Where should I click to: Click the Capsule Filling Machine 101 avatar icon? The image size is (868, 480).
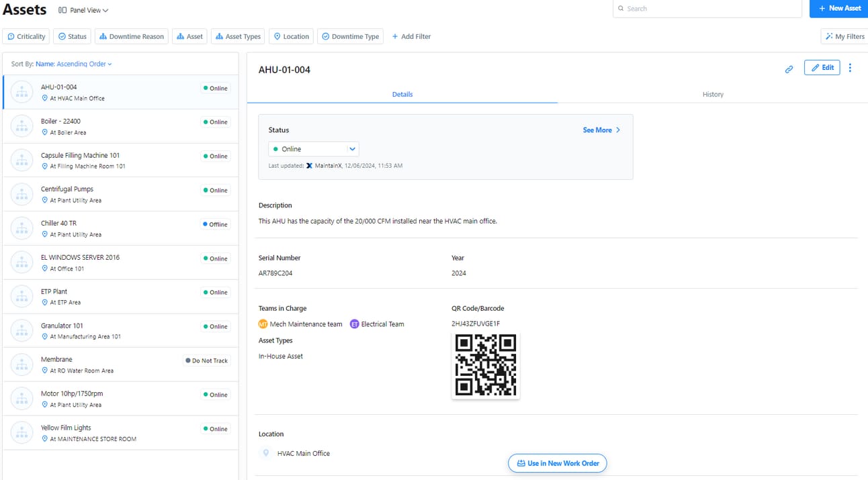tap(21, 160)
